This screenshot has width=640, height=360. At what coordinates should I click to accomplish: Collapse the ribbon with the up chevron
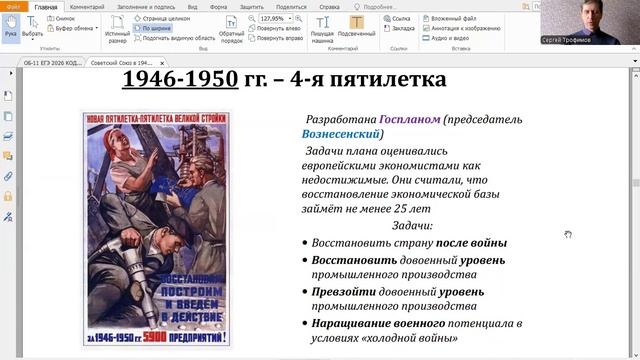tap(634, 49)
